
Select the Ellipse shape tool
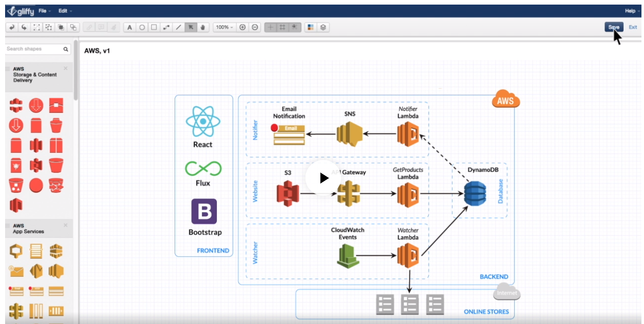click(142, 28)
